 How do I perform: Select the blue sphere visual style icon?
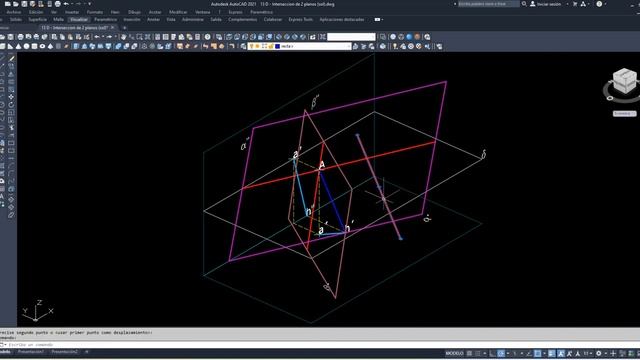pyautogui.click(x=409, y=37)
